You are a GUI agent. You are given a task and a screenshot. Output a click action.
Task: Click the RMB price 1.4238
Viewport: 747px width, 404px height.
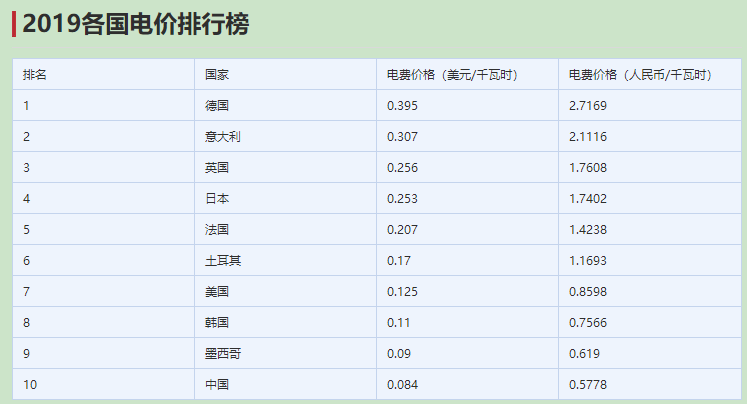pyautogui.click(x=588, y=230)
